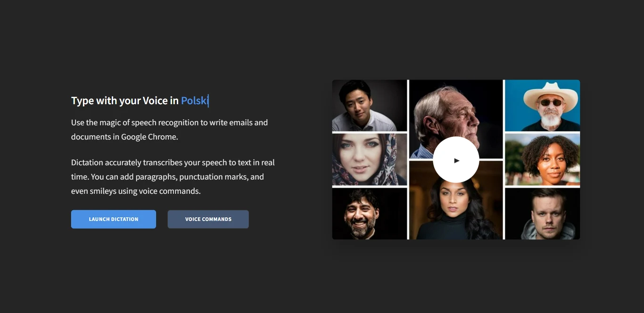Click the white play icon on the video
The image size is (644, 313).
tap(455, 159)
